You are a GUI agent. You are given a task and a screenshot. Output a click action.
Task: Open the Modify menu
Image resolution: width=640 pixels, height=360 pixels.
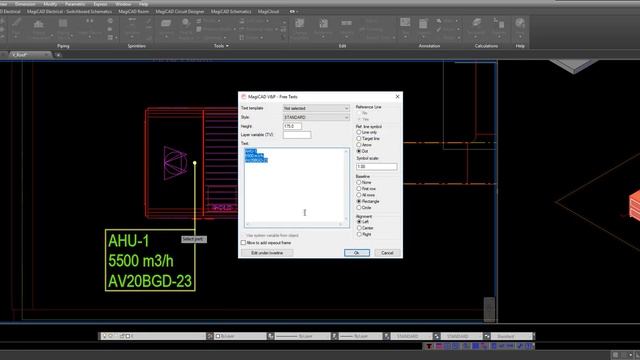50,3
